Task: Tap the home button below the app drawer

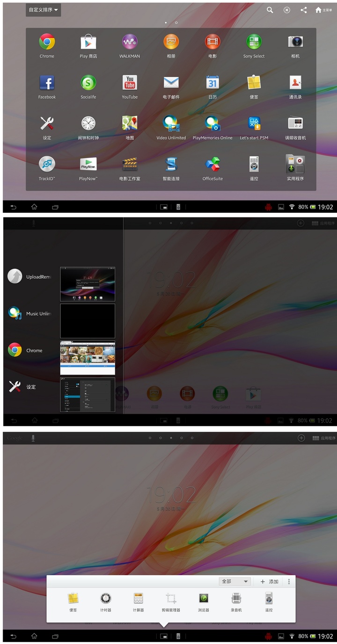Action: 34,207
